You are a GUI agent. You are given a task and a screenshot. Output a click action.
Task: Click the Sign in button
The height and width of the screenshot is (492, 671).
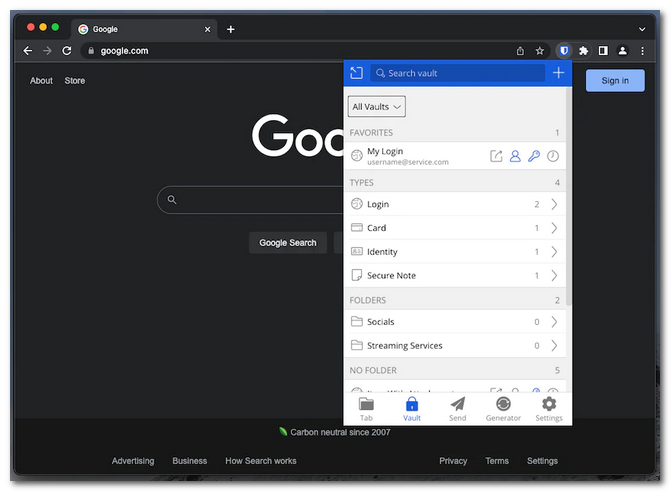point(615,80)
